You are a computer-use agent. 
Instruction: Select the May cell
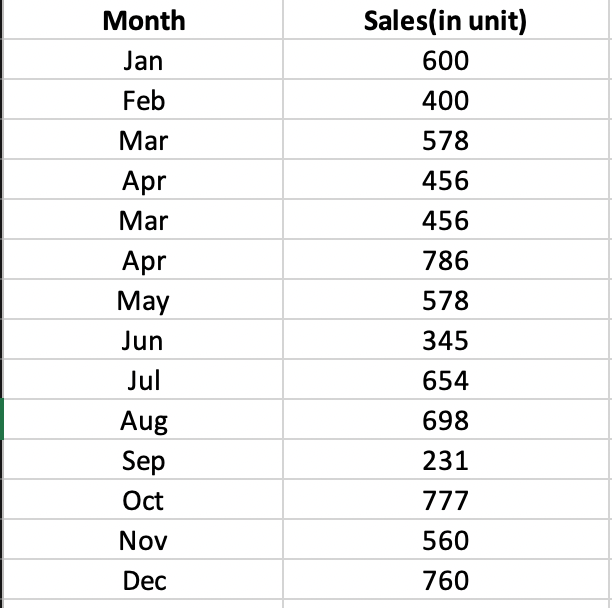(x=143, y=301)
